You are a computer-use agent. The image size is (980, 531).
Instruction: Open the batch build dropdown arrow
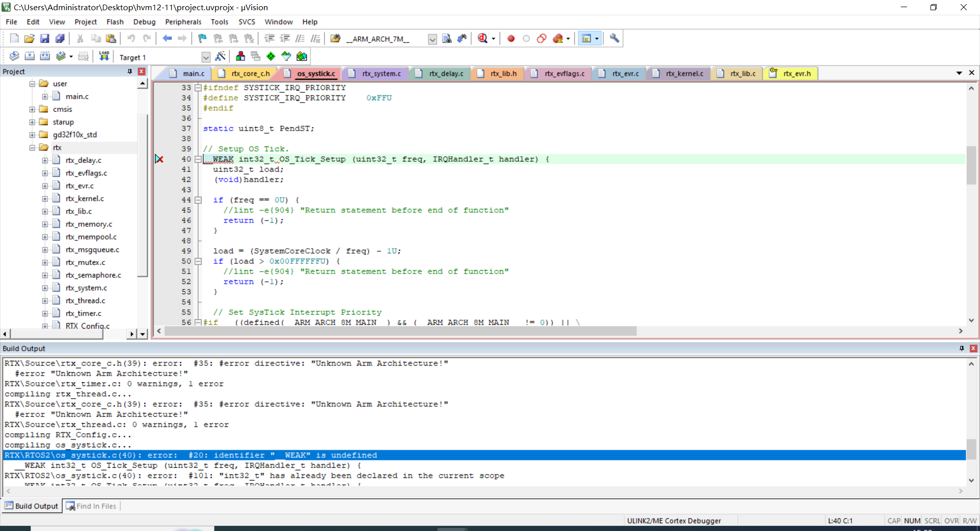[71, 57]
